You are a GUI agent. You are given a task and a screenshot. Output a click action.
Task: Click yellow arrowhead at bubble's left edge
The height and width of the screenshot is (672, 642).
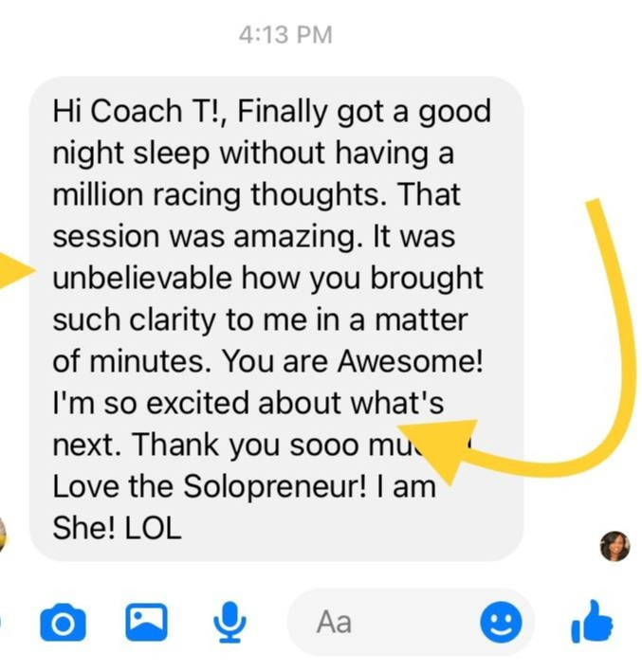click(15, 271)
